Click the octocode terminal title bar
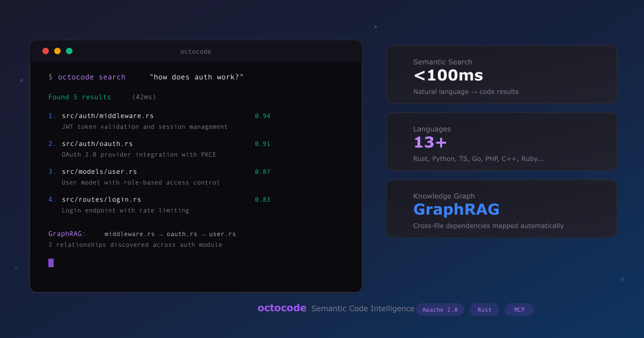The image size is (644, 338). (x=196, y=51)
